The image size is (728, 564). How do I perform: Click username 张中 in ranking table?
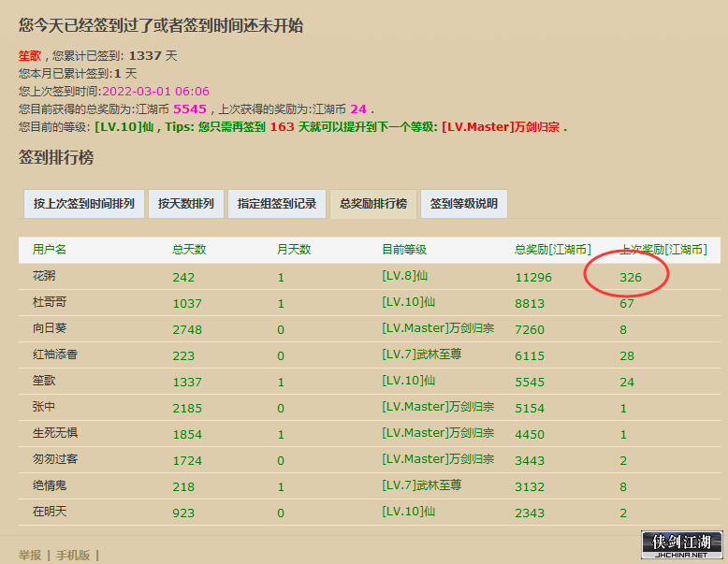[44, 407]
